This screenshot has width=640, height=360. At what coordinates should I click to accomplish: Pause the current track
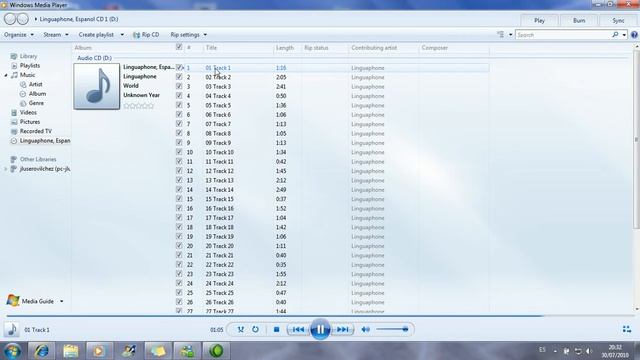tap(320, 329)
